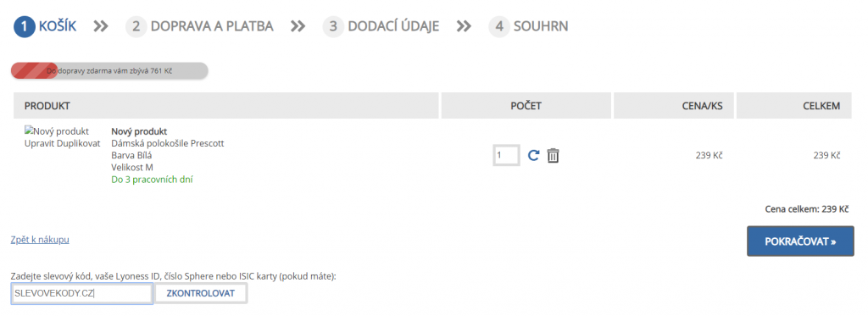Click the Zkontrolovat button

pos(200,293)
